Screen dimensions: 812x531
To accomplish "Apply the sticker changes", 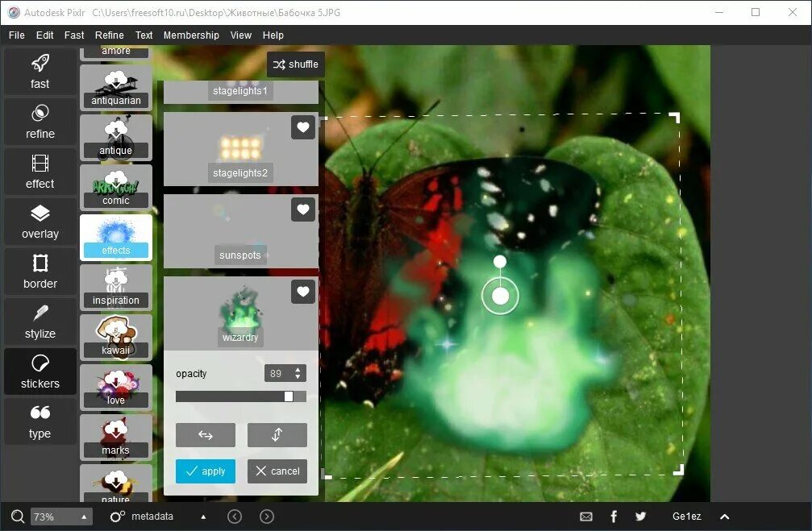I will pyautogui.click(x=206, y=471).
